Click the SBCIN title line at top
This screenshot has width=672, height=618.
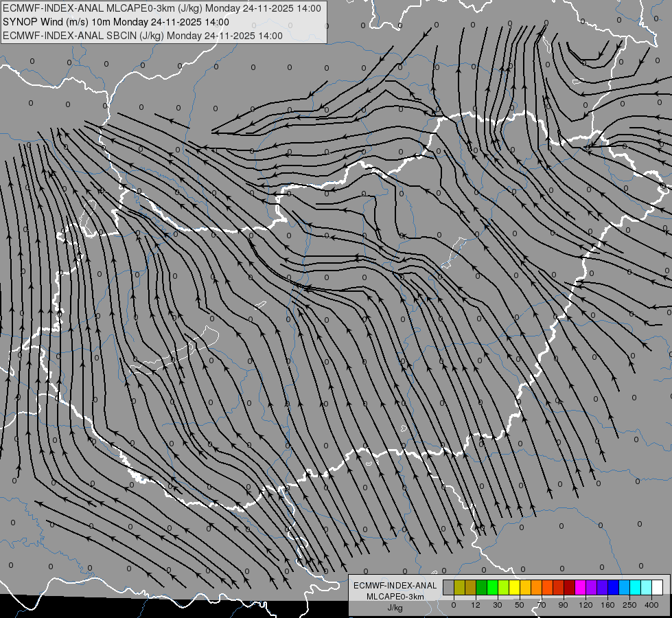coord(143,36)
